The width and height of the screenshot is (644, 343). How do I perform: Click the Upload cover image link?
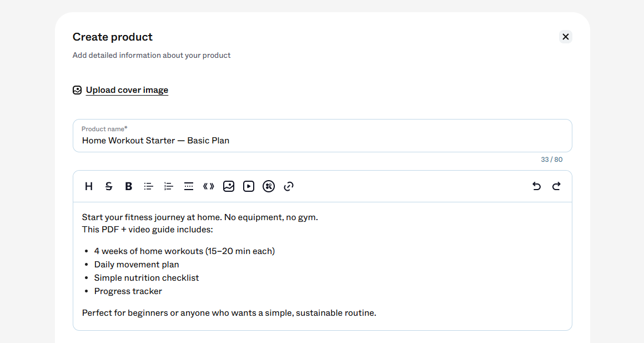127,90
